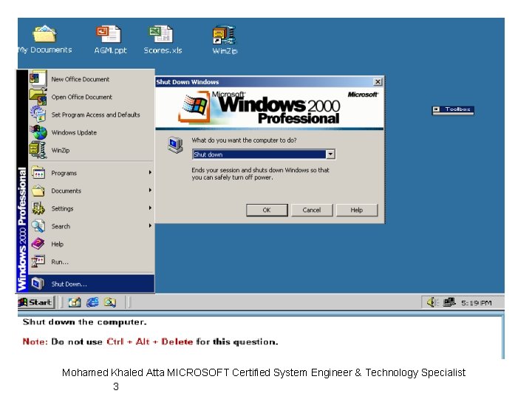
Task: Open the Scores.xls desktop file icon
Action: pyautogui.click(x=160, y=34)
